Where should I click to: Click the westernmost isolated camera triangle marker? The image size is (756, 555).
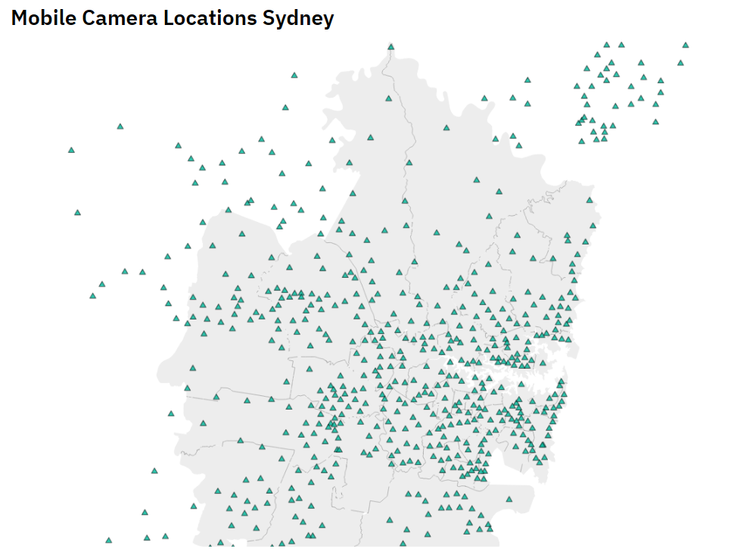click(72, 150)
